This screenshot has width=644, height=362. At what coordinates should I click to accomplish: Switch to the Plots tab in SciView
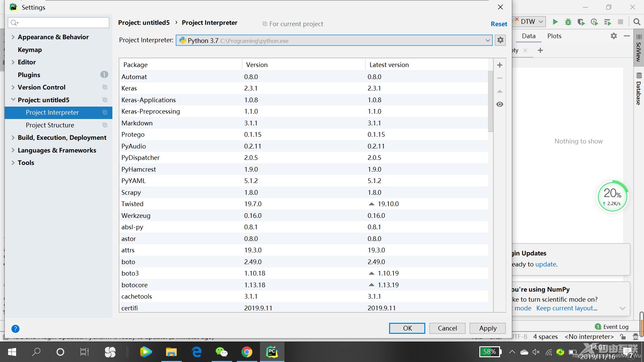tap(554, 36)
